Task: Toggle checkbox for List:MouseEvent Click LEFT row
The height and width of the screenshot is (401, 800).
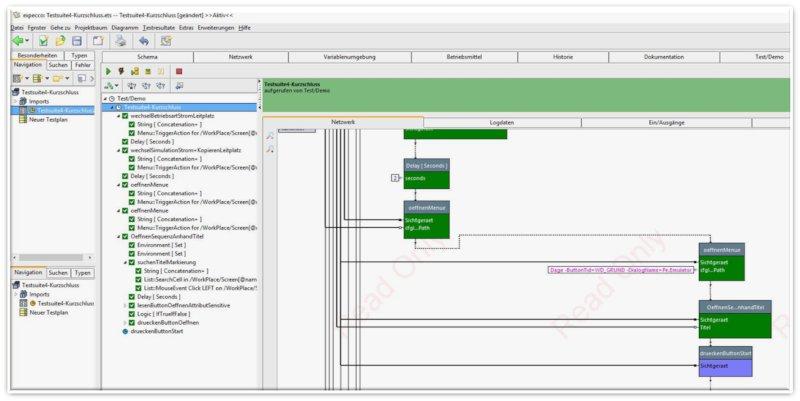Action: (138, 288)
